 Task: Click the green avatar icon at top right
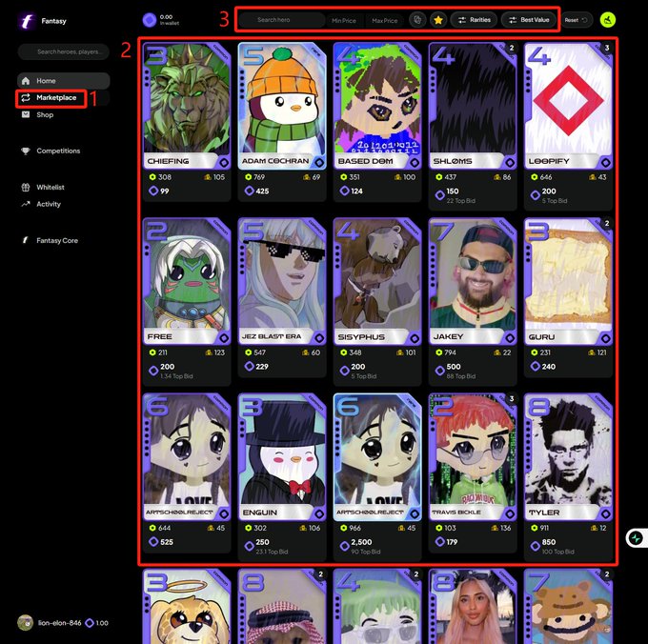point(608,20)
